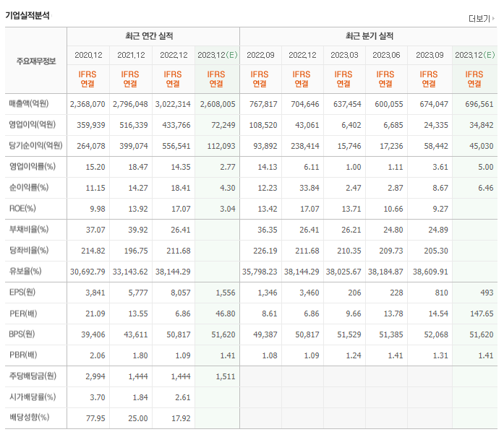Select BPS value 39,406

(93, 334)
